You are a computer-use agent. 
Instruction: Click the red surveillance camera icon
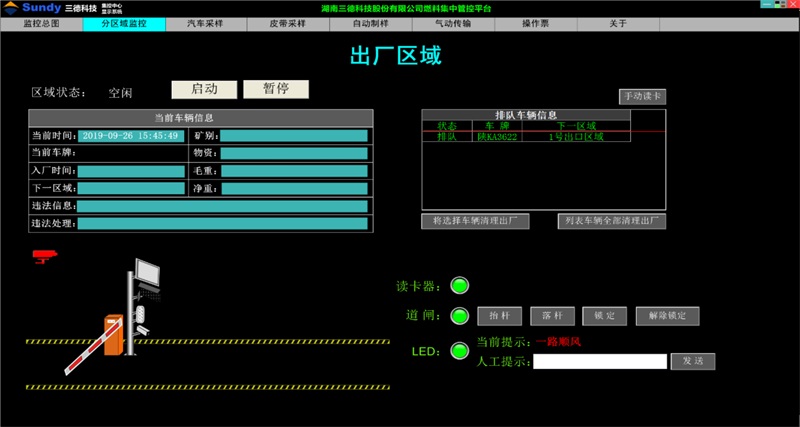(45, 256)
